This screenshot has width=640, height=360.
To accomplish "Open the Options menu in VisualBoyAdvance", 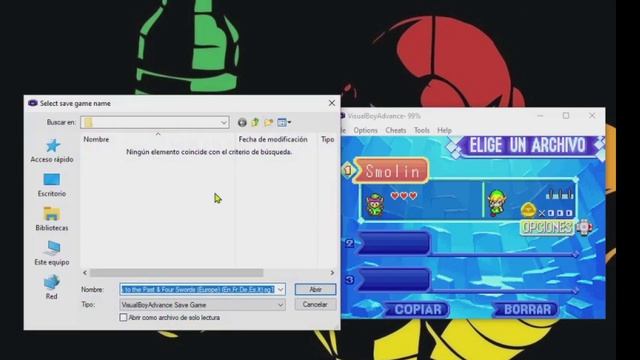I will (x=365, y=130).
